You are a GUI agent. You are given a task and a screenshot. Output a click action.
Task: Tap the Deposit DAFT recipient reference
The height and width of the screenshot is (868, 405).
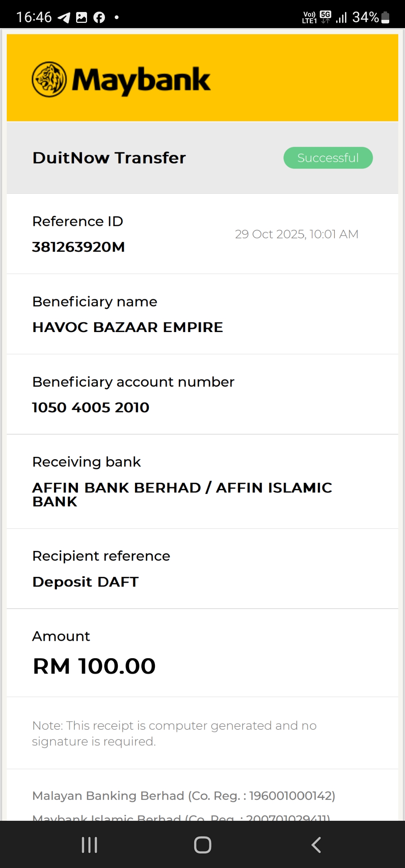[x=85, y=582]
